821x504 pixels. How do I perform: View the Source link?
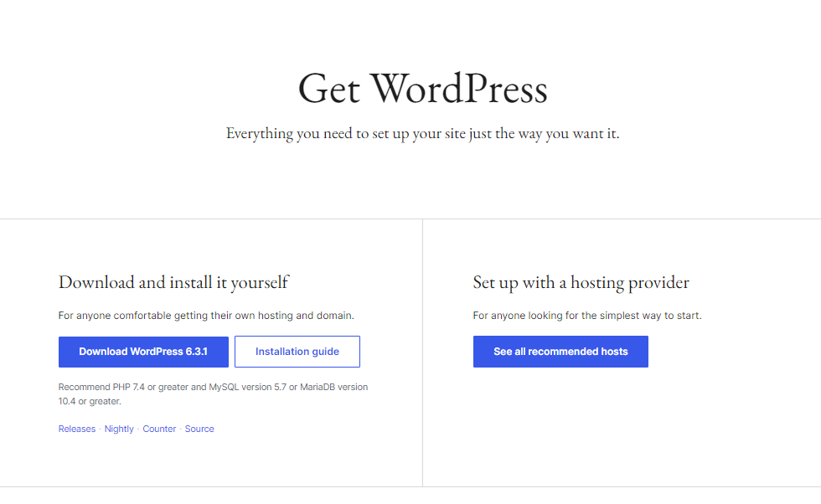click(199, 429)
